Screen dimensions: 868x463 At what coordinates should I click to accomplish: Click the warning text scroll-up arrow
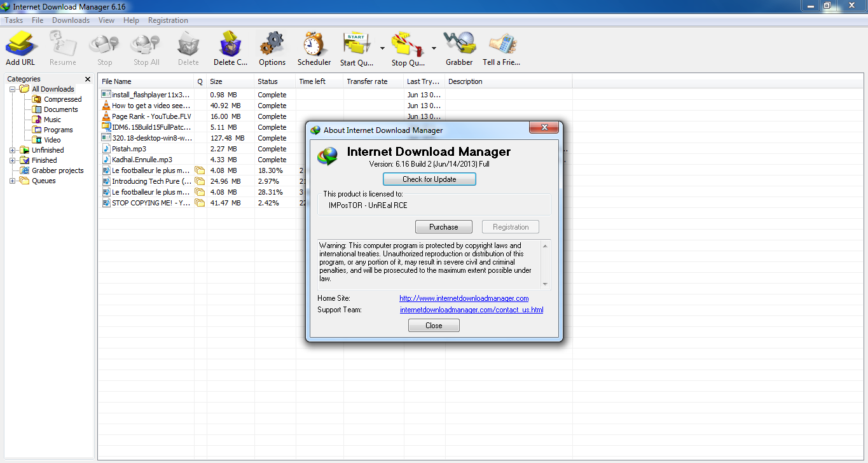click(545, 245)
